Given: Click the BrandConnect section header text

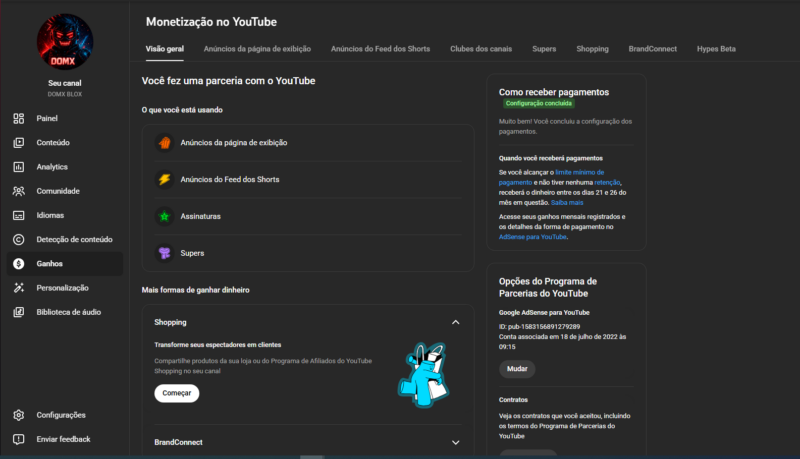Looking at the screenshot, I should pos(178,443).
